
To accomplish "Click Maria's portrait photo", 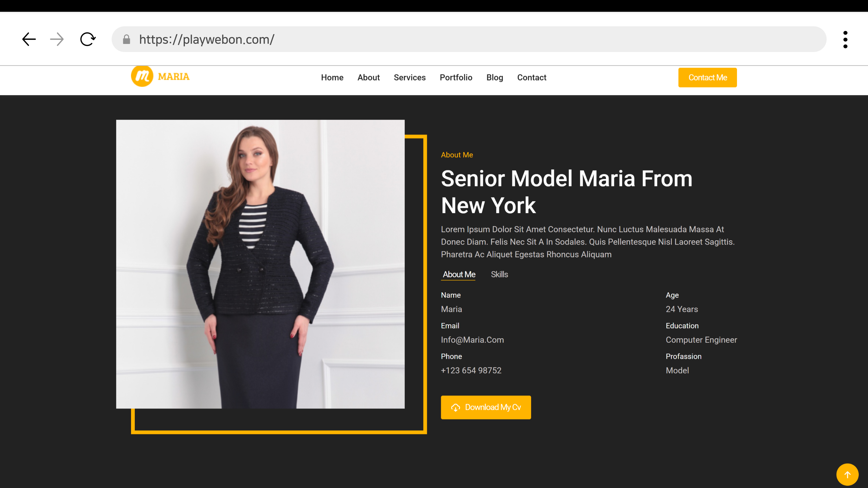I will (x=260, y=264).
